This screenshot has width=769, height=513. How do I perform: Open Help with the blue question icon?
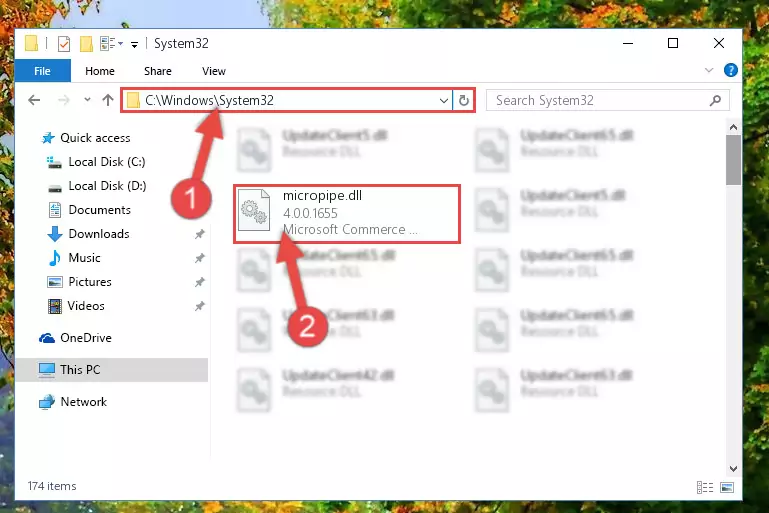click(x=730, y=70)
